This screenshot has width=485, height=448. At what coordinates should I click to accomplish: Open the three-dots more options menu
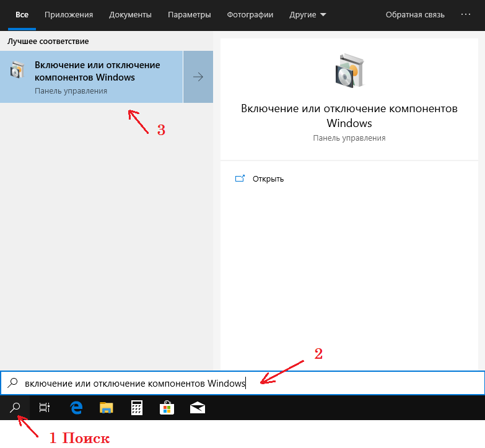(466, 14)
